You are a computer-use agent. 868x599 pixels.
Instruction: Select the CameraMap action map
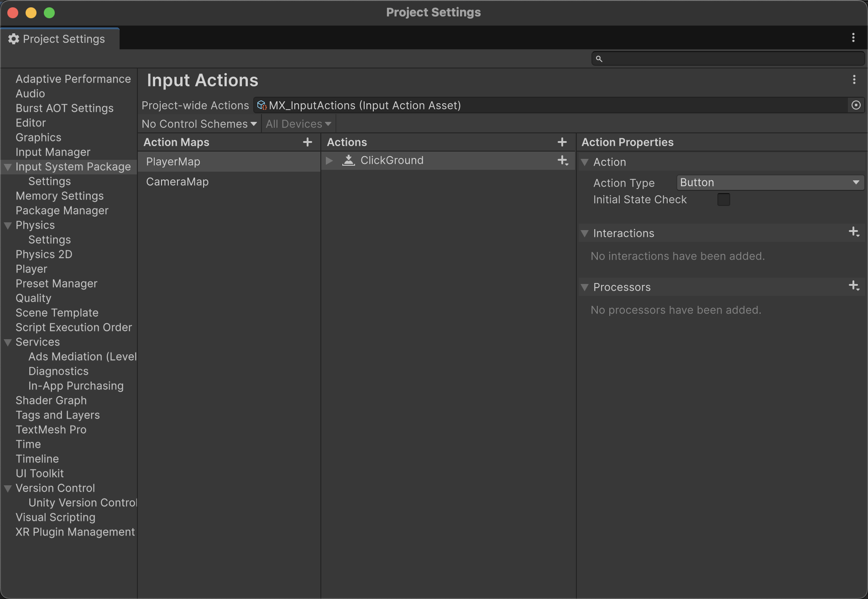point(177,181)
